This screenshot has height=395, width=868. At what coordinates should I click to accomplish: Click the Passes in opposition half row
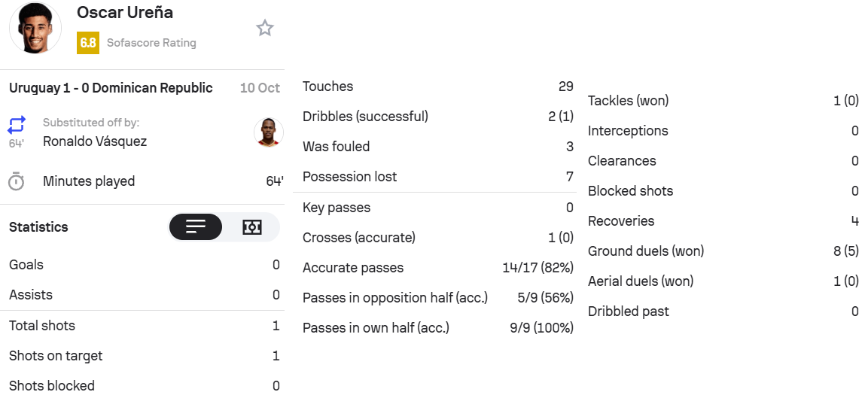(x=437, y=298)
